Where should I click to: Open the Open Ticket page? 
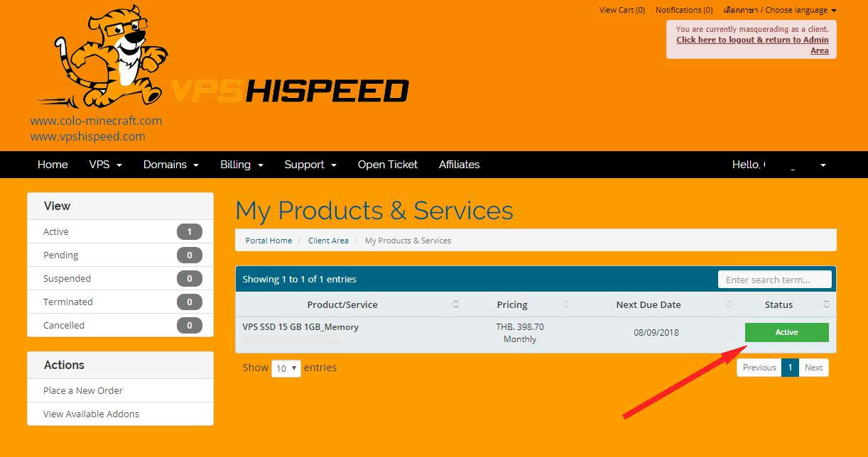point(388,165)
